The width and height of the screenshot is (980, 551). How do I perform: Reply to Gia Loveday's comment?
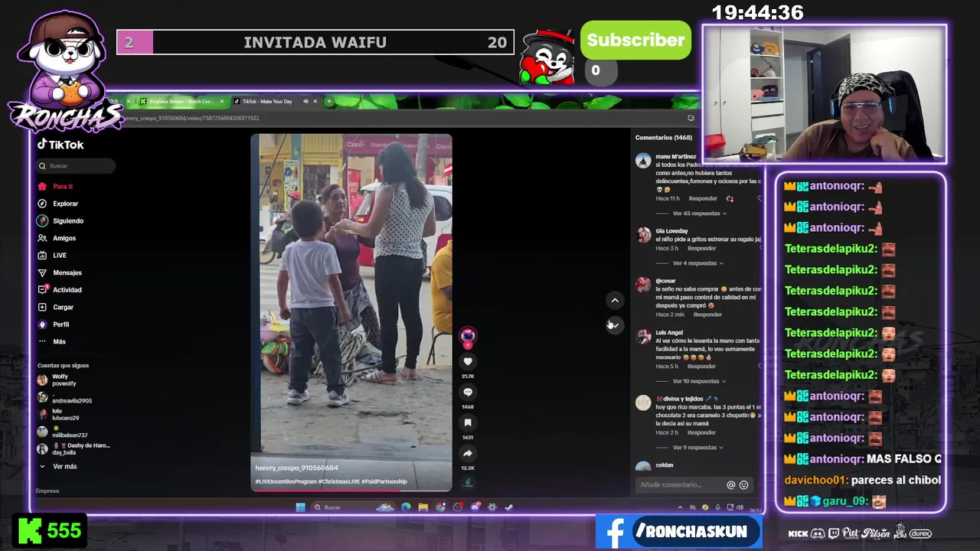[701, 248]
